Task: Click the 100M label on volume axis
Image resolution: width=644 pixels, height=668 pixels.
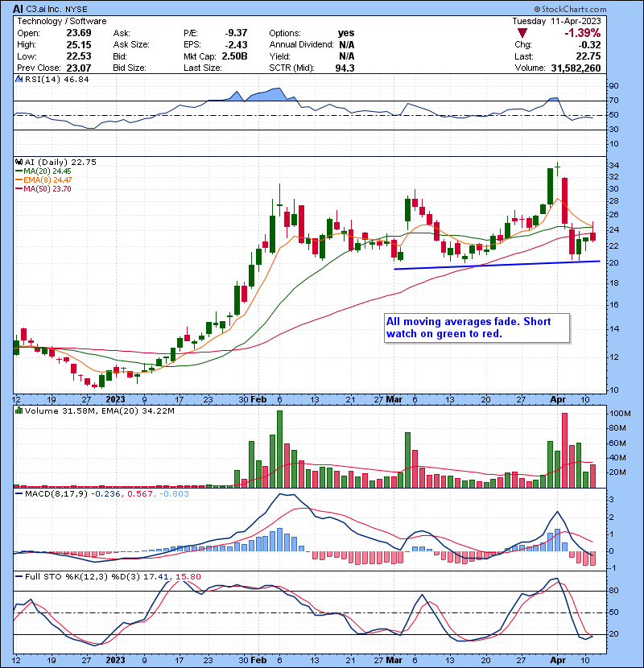Action: [x=620, y=413]
